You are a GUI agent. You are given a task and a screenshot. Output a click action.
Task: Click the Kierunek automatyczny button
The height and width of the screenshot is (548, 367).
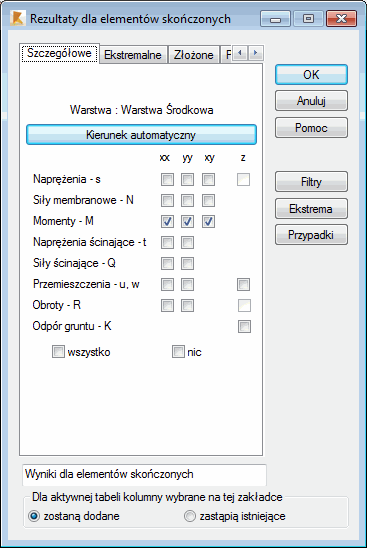click(x=141, y=135)
